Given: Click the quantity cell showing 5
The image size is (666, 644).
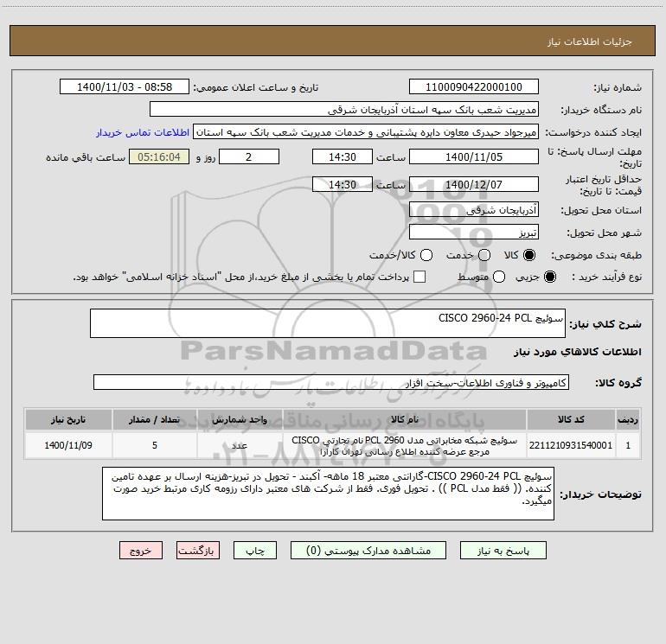Looking at the screenshot, I should coord(155,445).
